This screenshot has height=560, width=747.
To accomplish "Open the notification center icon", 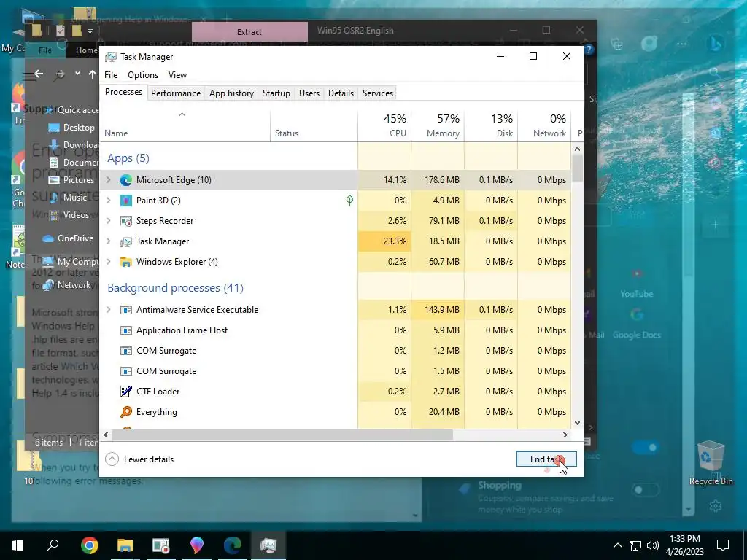I will tap(723, 545).
